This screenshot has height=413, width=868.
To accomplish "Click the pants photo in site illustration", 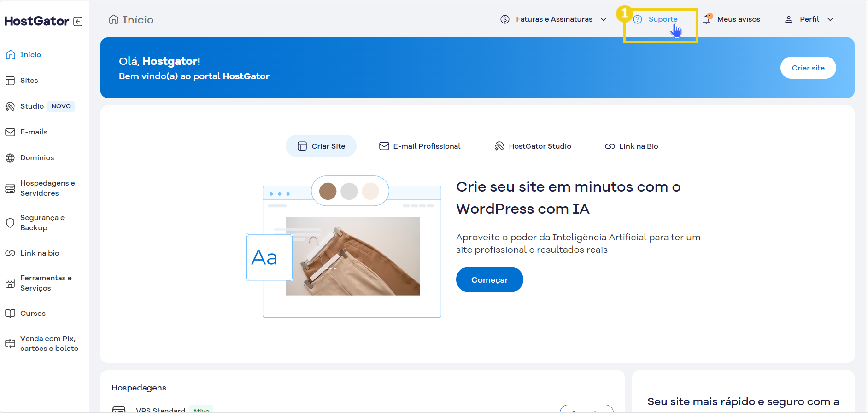I will point(353,256).
